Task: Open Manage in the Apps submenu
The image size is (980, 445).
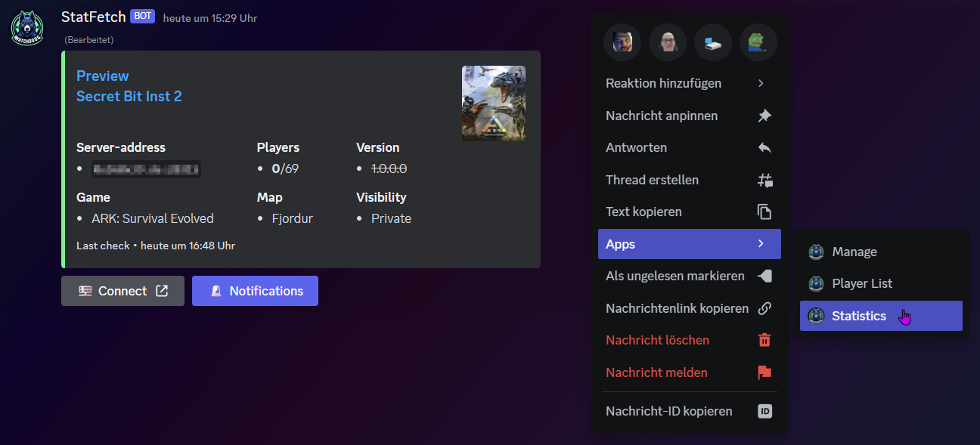Action: pos(854,252)
